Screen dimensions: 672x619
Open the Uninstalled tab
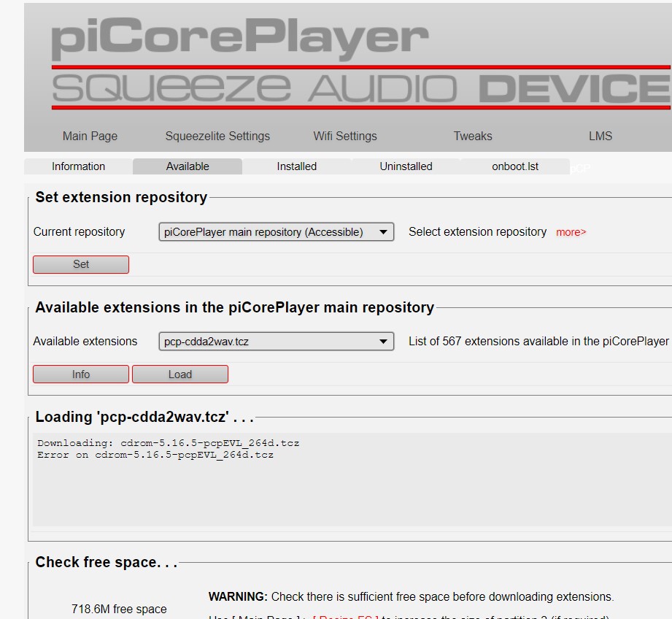tap(406, 166)
